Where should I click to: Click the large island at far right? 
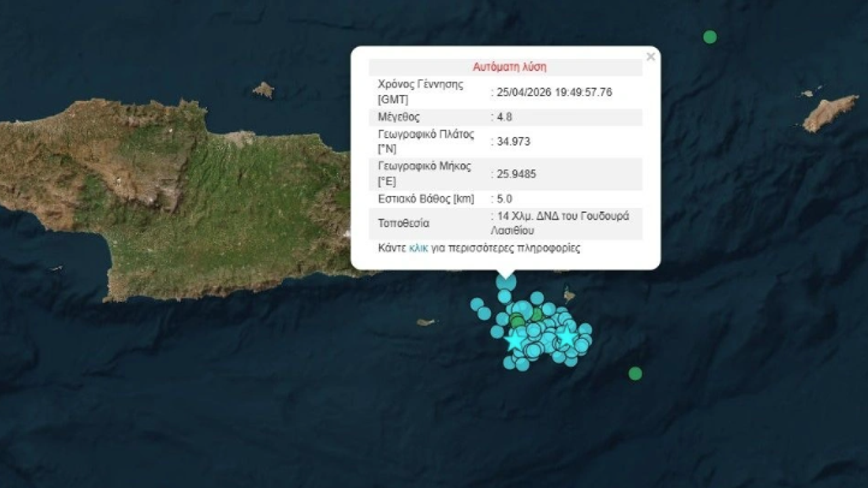click(829, 112)
